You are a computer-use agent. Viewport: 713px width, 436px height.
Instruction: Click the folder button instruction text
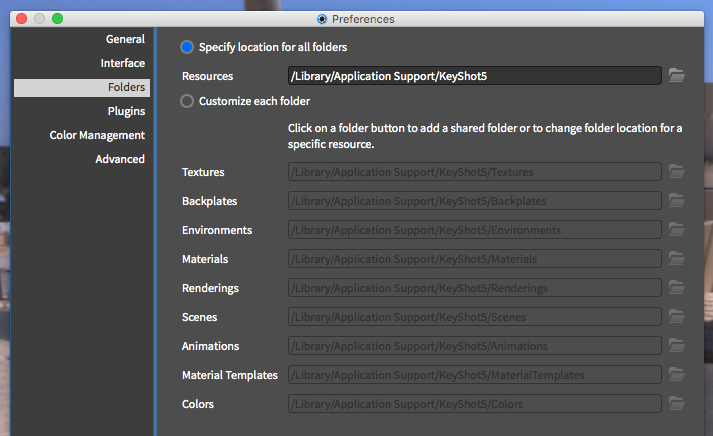point(485,136)
